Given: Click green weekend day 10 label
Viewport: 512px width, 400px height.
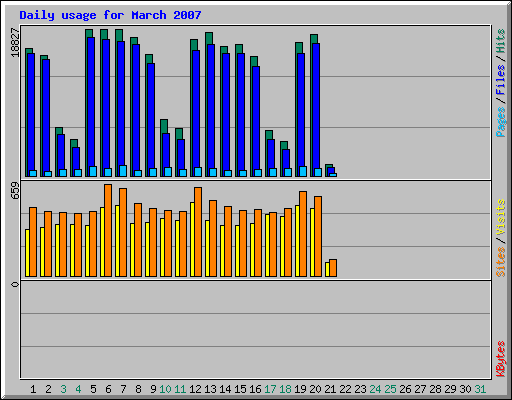Looking at the screenshot, I should [165, 389].
